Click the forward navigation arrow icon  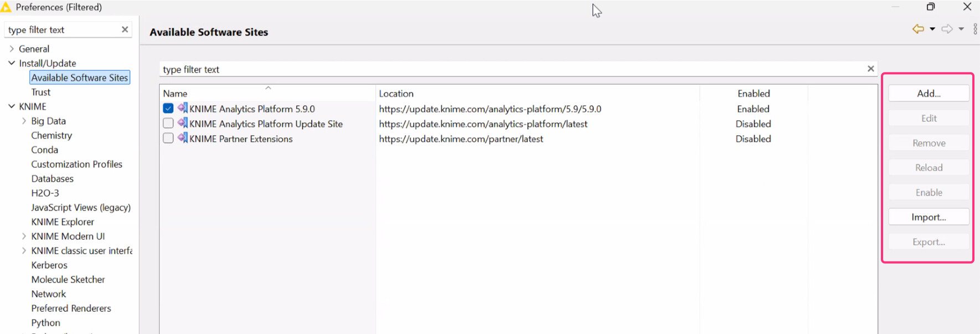947,29
